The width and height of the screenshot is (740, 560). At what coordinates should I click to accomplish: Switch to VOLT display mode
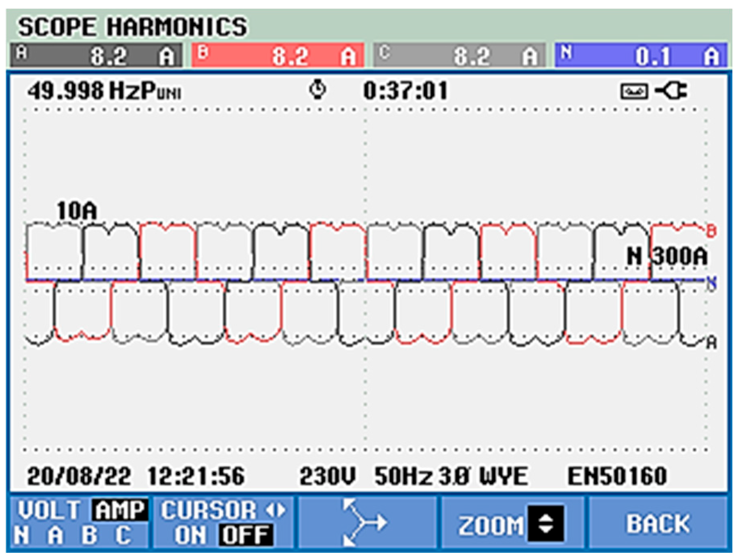point(49,510)
